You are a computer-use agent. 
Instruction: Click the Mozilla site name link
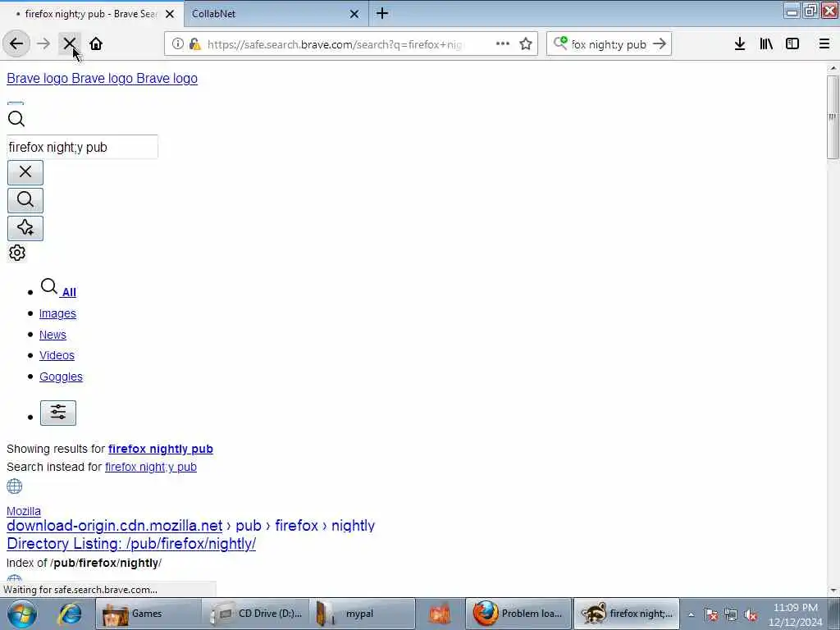tap(24, 511)
